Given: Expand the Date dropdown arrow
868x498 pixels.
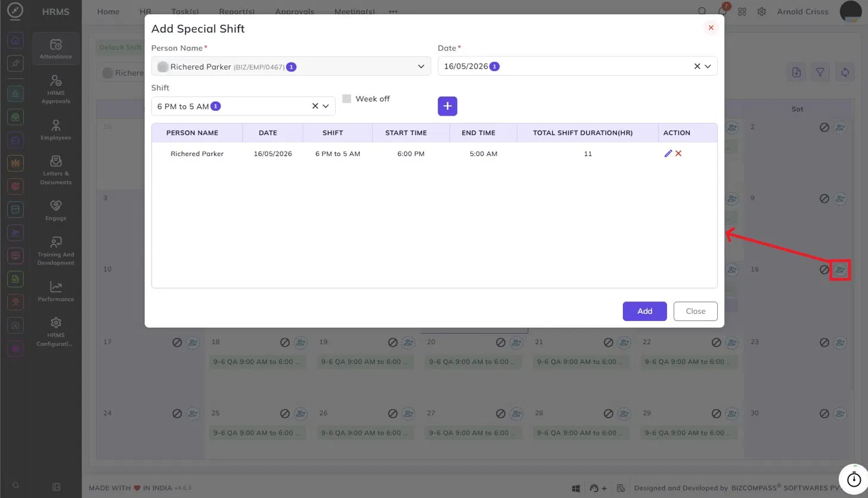Looking at the screenshot, I should [708, 67].
